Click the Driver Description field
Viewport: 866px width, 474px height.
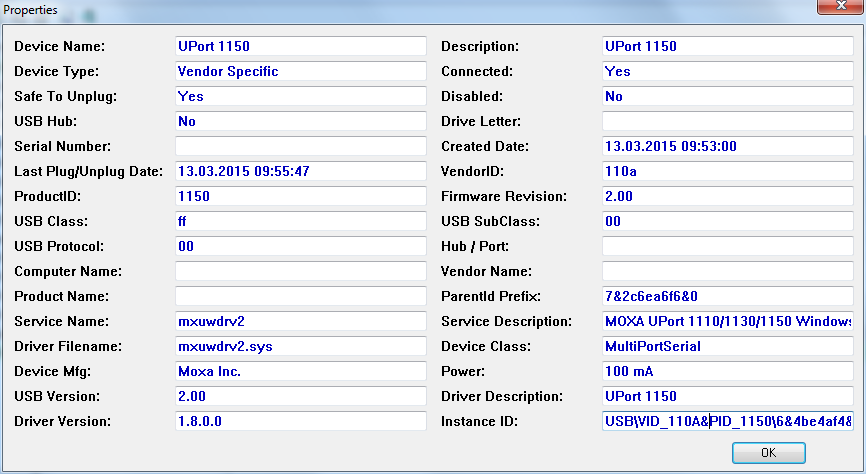coord(727,396)
